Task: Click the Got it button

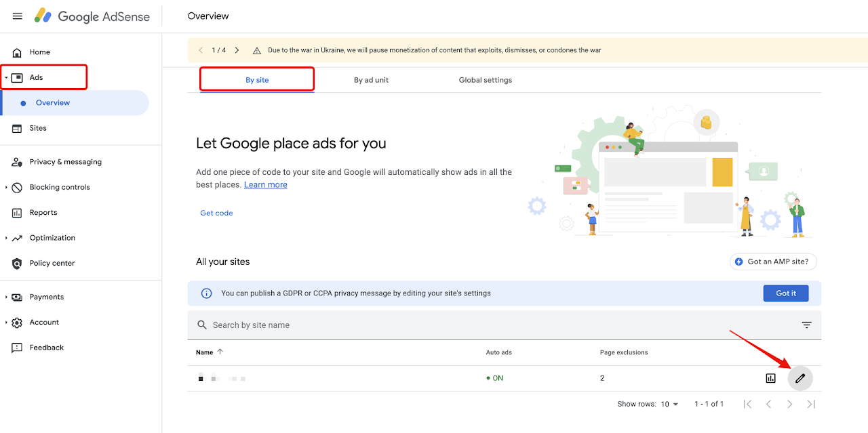Action: pos(786,293)
